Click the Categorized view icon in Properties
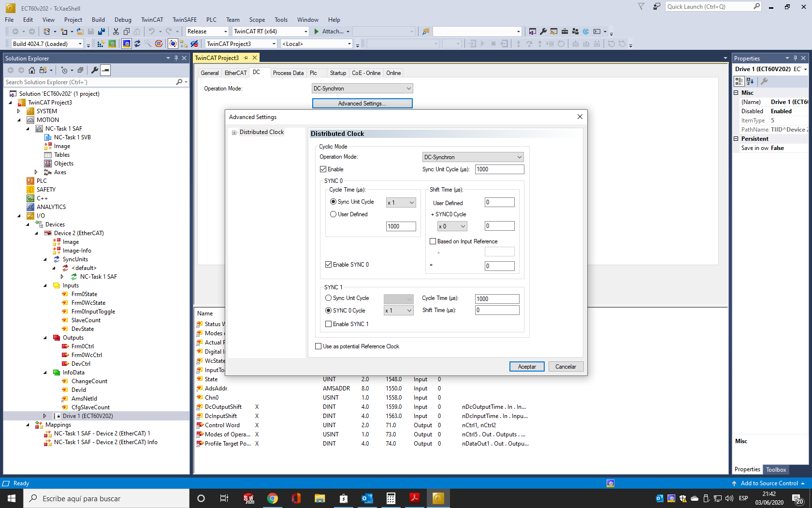This screenshot has width=812, height=508. (739, 81)
